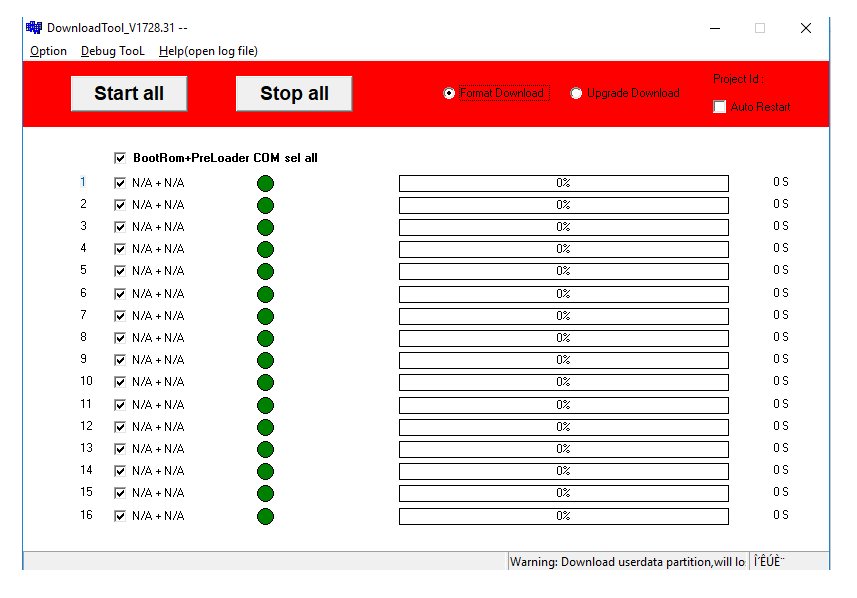Click row number 14 label
The width and height of the screenshot is (857, 598).
pyautogui.click(x=86, y=470)
